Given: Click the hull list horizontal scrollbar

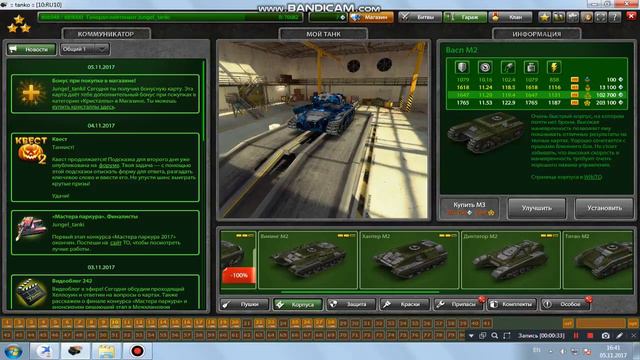Looking at the screenshot, I should click(x=360, y=292).
